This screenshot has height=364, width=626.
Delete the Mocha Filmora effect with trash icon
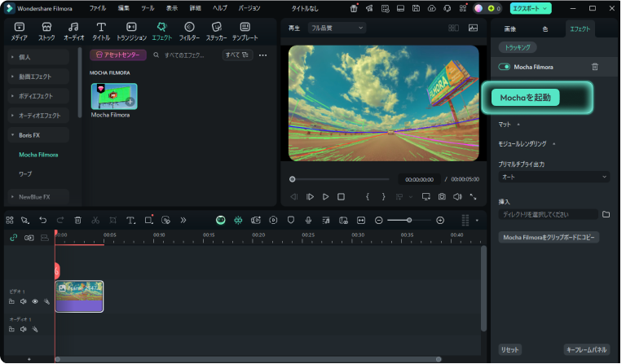pos(595,67)
